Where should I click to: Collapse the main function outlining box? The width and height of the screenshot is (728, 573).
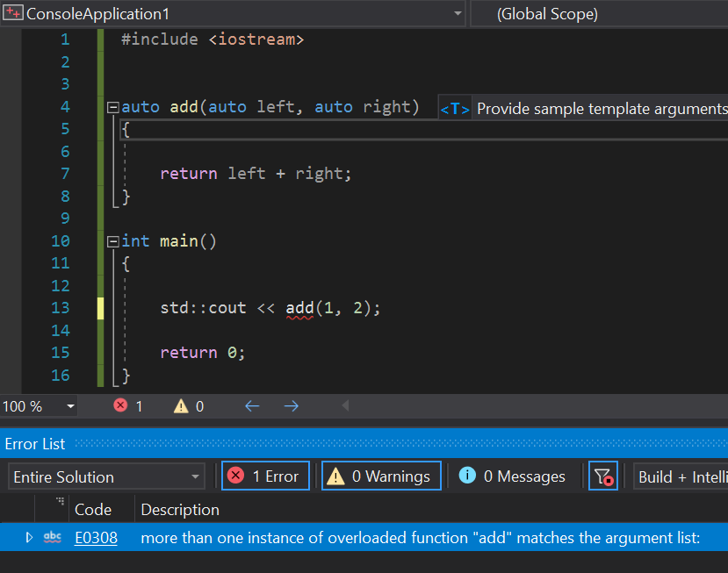click(112, 241)
